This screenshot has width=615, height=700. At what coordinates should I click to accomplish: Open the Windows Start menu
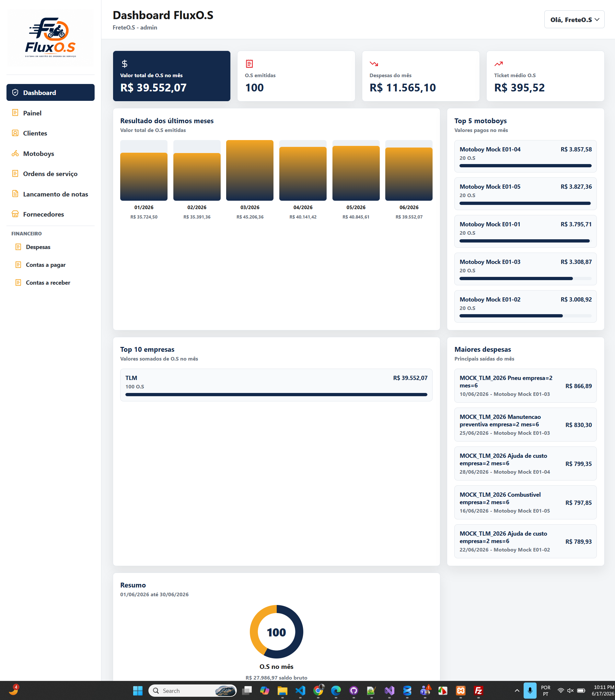click(138, 691)
